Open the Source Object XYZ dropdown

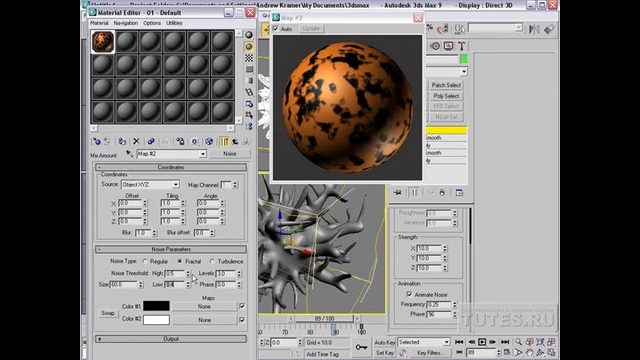click(x=176, y=184)
